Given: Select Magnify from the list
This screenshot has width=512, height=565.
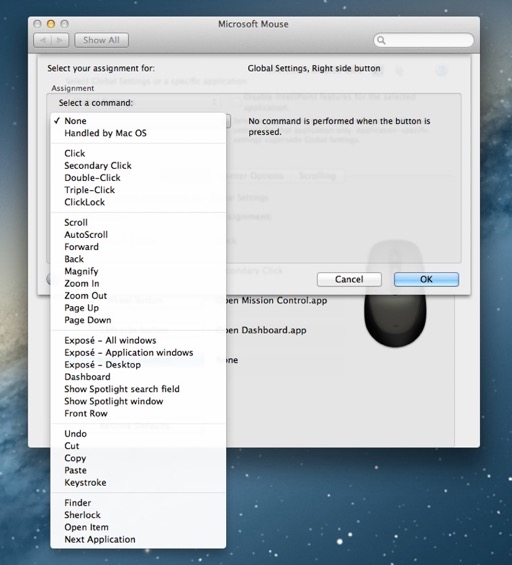Looking at the screenshot, I should (138, 271).
